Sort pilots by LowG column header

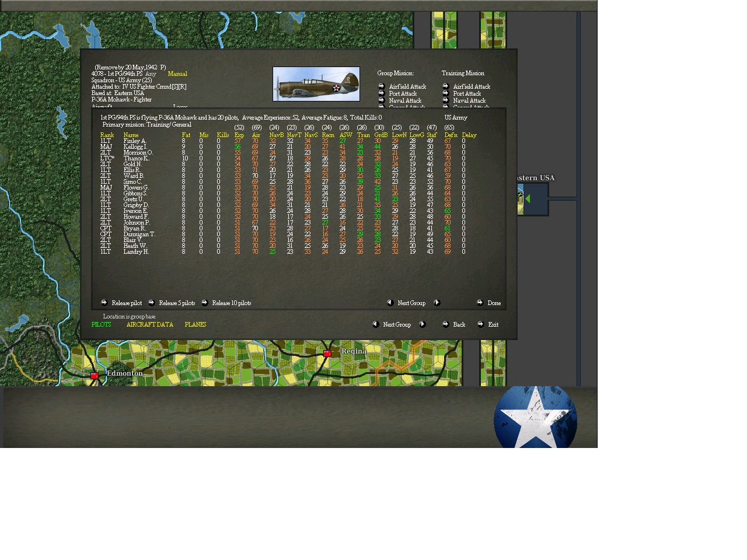point(417,135)
